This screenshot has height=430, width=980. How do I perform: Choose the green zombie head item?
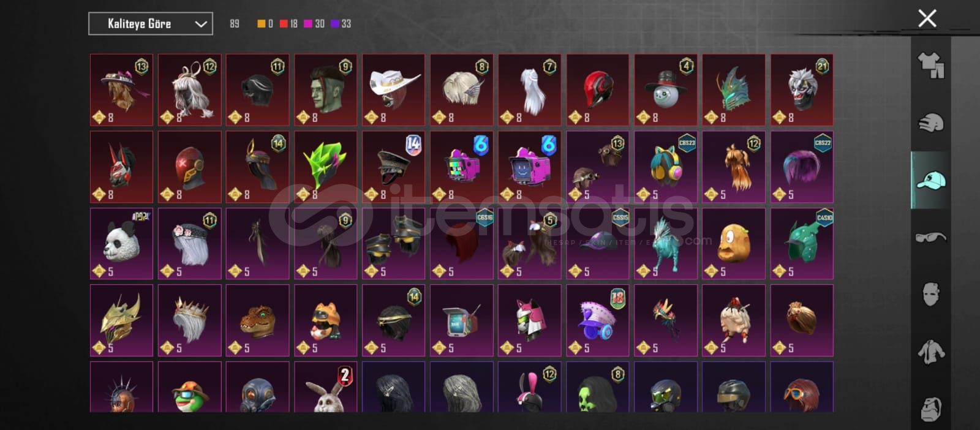pyautogui.click(x=325, y=90)
